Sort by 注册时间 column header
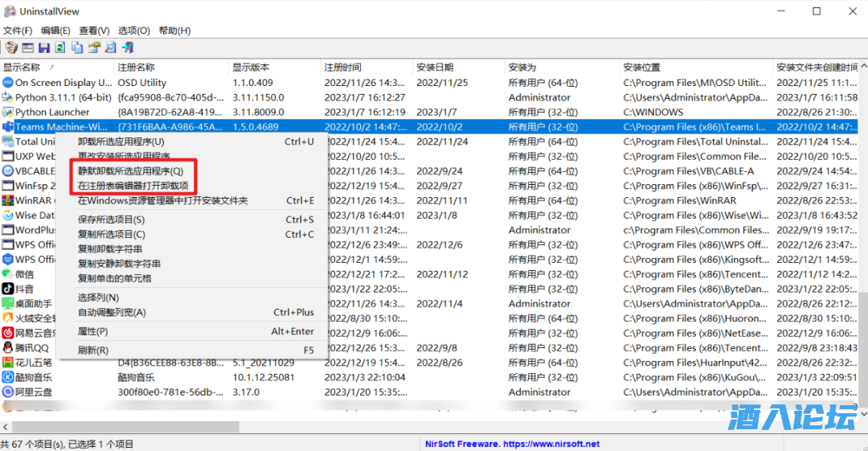Image resolution: width=868 pixels, height=451 pixels. (x=366, y=68)
